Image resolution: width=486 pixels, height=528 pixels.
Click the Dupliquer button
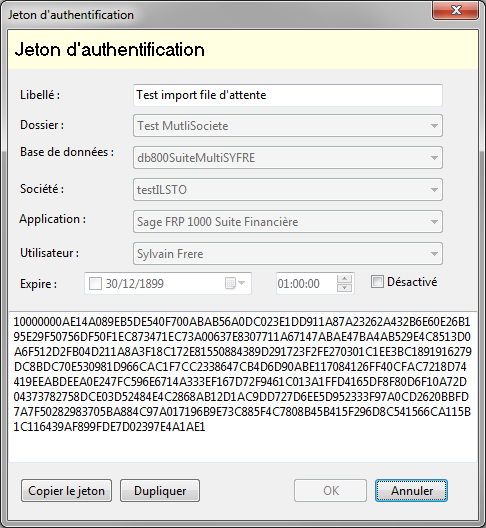[160, 491]
